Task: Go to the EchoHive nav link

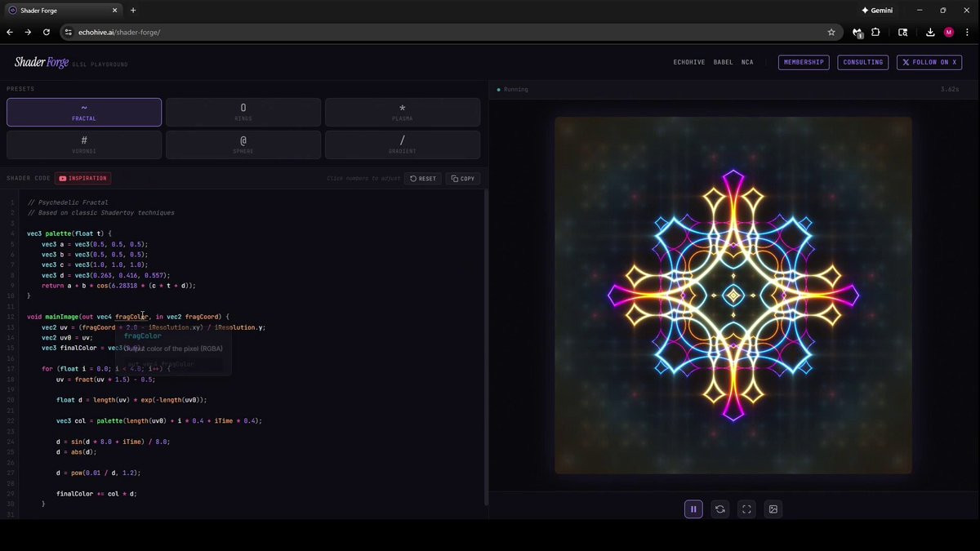Action: (688, 62)
